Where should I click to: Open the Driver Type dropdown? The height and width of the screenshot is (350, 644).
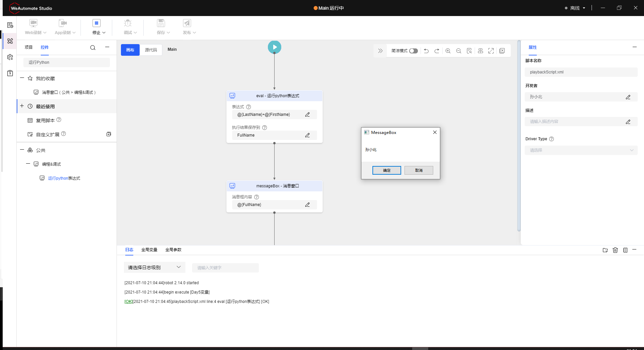click(x=581, y=150)
